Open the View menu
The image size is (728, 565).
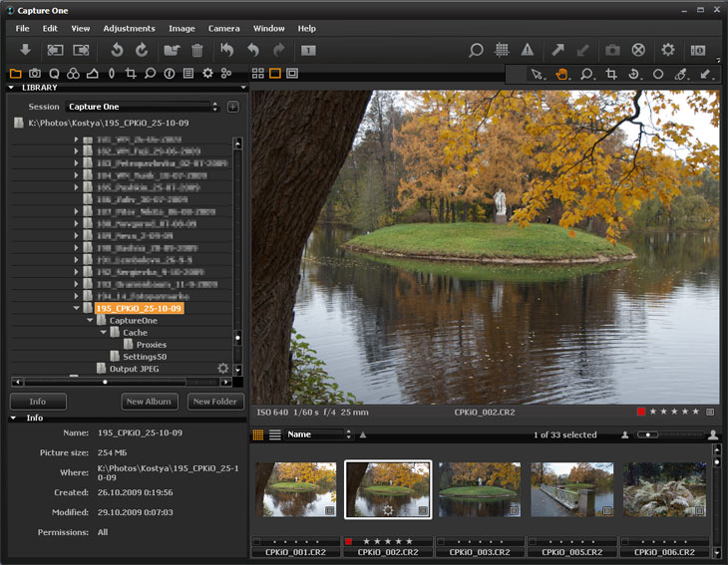[81, 28]
